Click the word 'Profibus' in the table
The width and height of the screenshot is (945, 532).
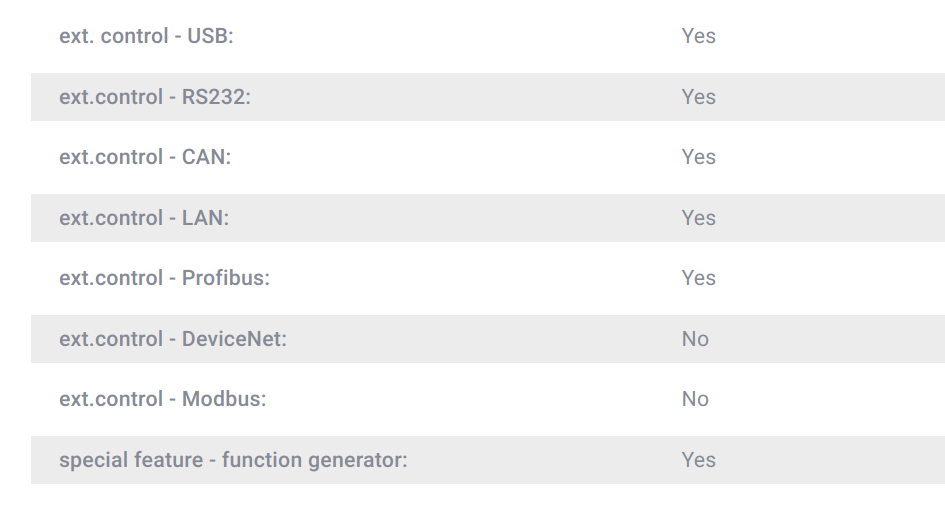[223, 278]
